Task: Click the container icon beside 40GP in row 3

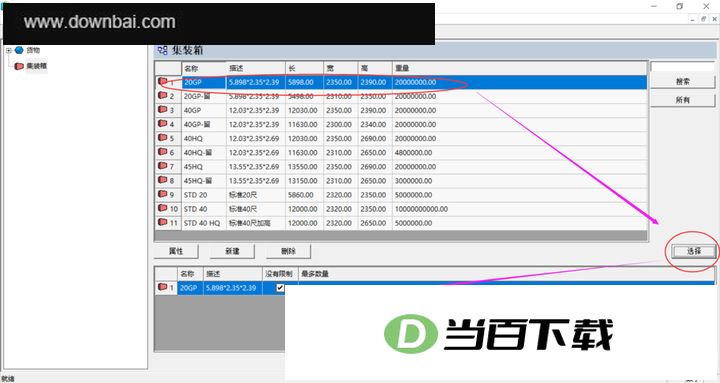Action: click(x=163, y=109)
